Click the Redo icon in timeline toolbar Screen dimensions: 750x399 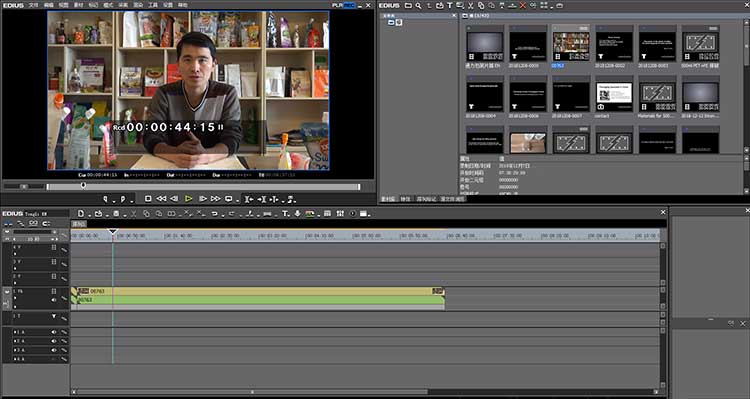coord(232,213)
